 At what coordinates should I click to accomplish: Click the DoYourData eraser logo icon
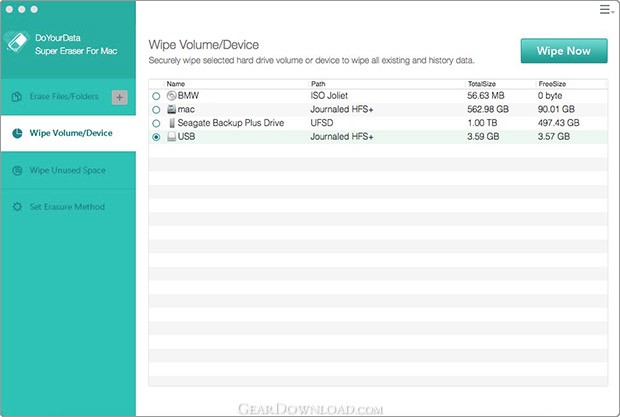pos(17,42)
